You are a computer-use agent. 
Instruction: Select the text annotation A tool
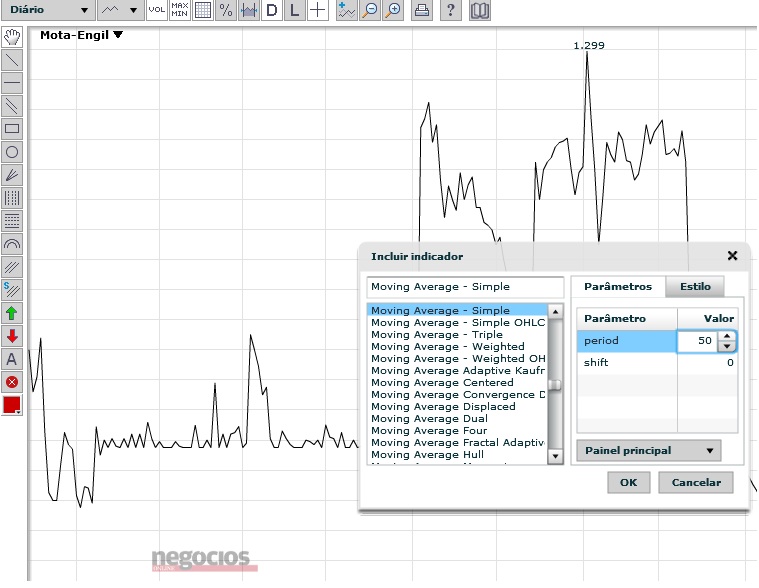click(12, 359)
